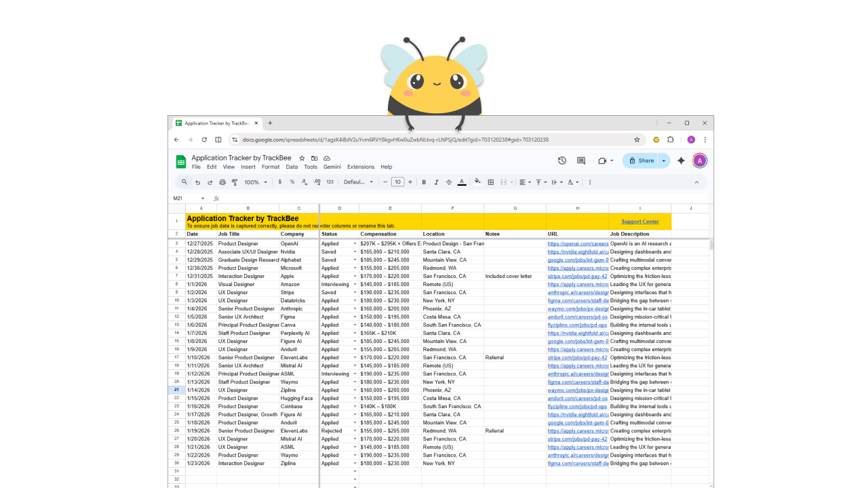
Task: Toggle bold formatting
Action: (424, 182)
